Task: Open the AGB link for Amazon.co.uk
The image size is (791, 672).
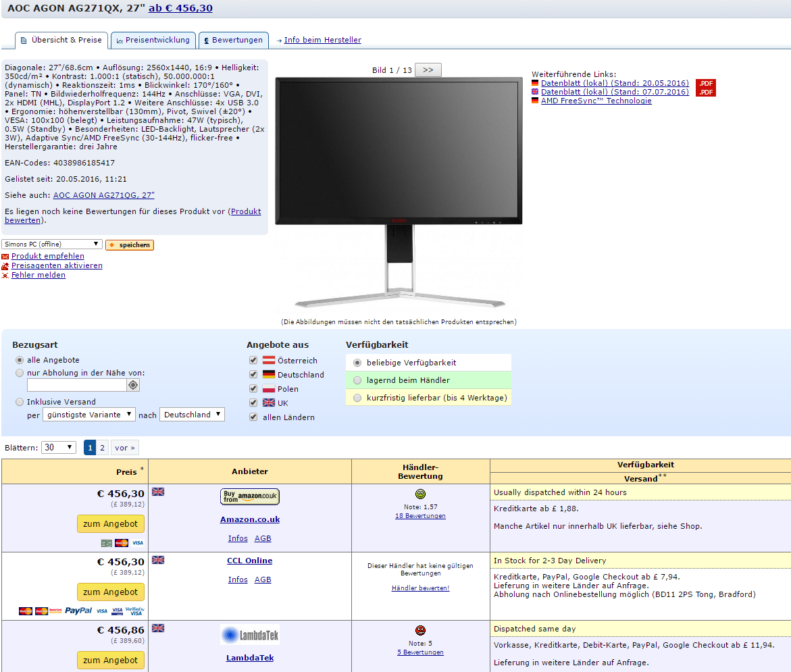Action: tap(263, 538)
